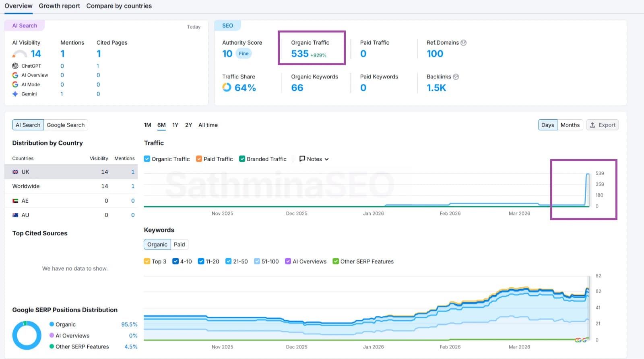644x359 pixels.
Task: Click the Google icon beside AI Overview
Action: (x=15, y=75)
